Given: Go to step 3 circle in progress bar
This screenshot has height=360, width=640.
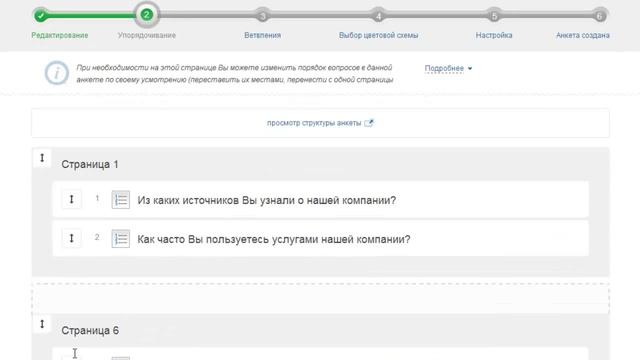Looking at the screenshot, I should (x=263, y=16).
